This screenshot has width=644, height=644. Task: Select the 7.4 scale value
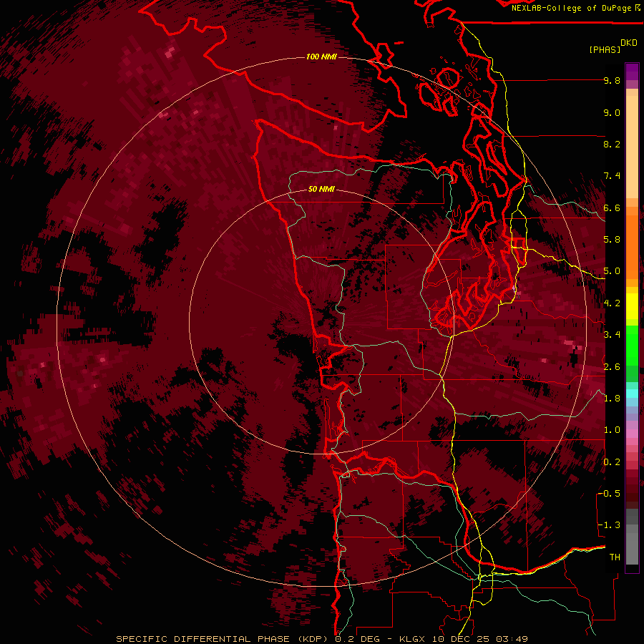tap(612, 176)
